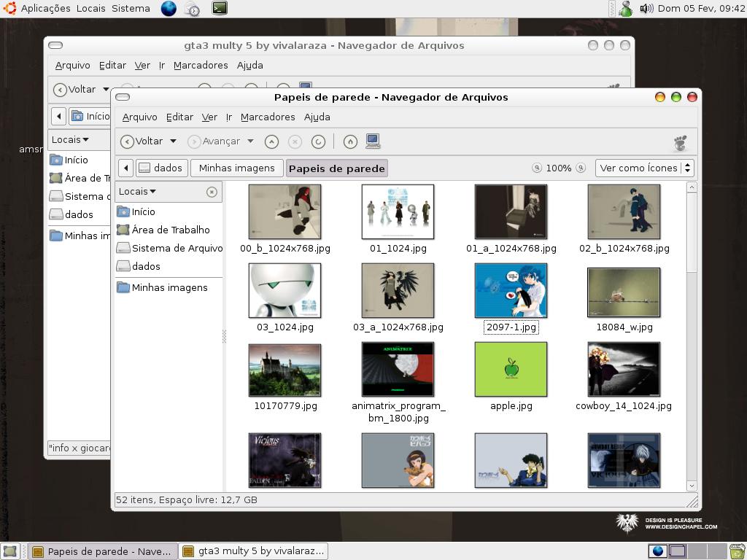Image resolution: width=747 pixels, height=560 pixels.
Task: Open Marcadores menu in Papeis de parede
Action: 268,117
